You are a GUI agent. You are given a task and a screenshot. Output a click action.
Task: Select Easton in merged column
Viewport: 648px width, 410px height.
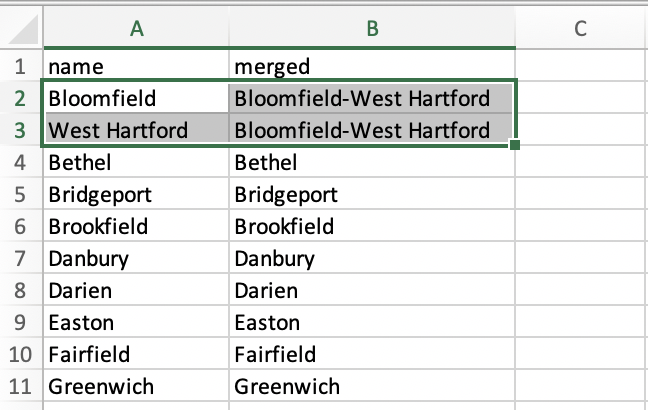click(x=372, y=322)
